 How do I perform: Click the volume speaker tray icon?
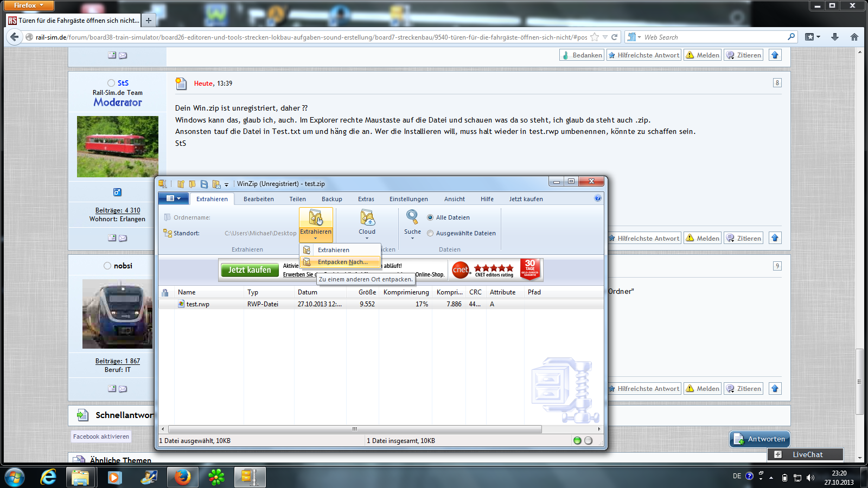click(x=810, y=478)
